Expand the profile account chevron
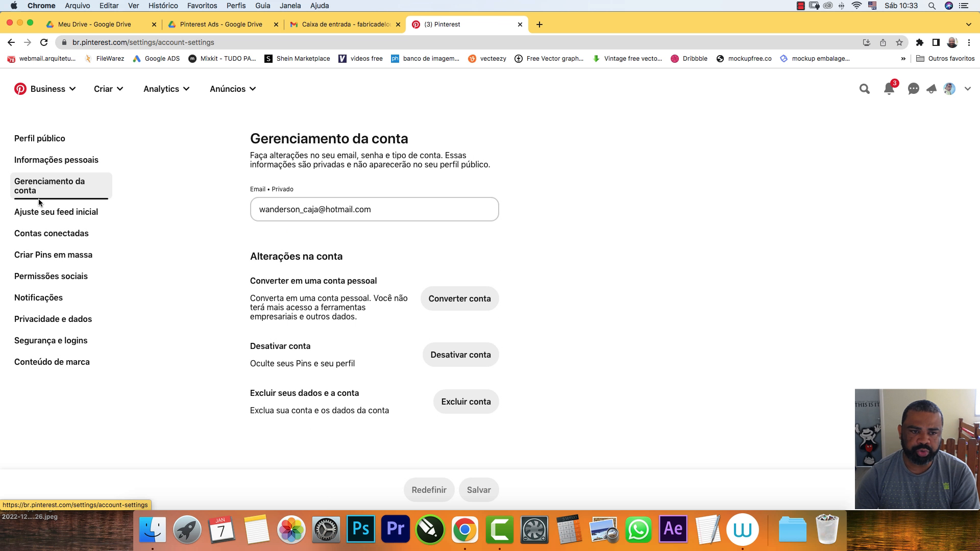This screenshot has width=980, height=551. pyautogui.click(x=968, y=88)
